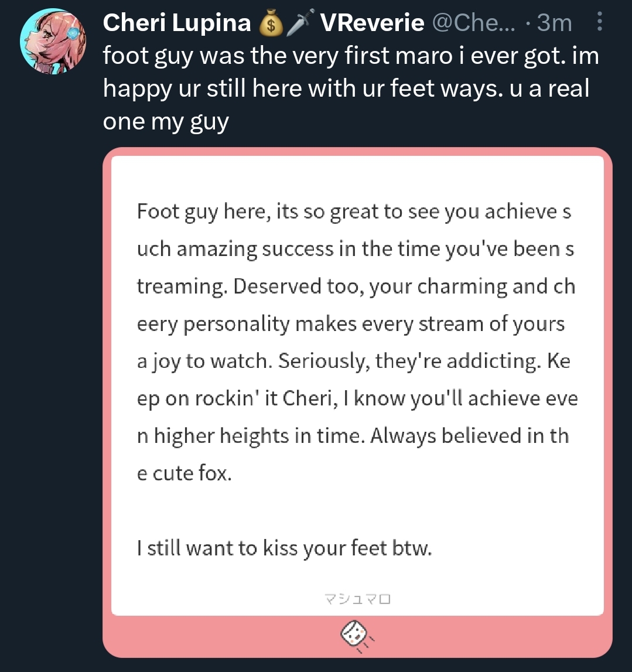The width and height of the screenshot is (632, 672).
Task: Click the tweet text 'one my guy'
Action: tap(166, 122)
